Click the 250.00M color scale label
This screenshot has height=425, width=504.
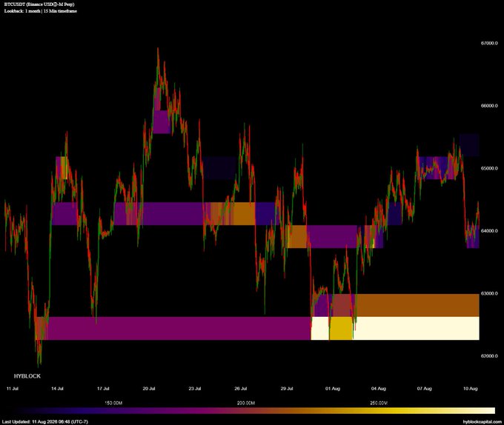[x=379, y=403]
